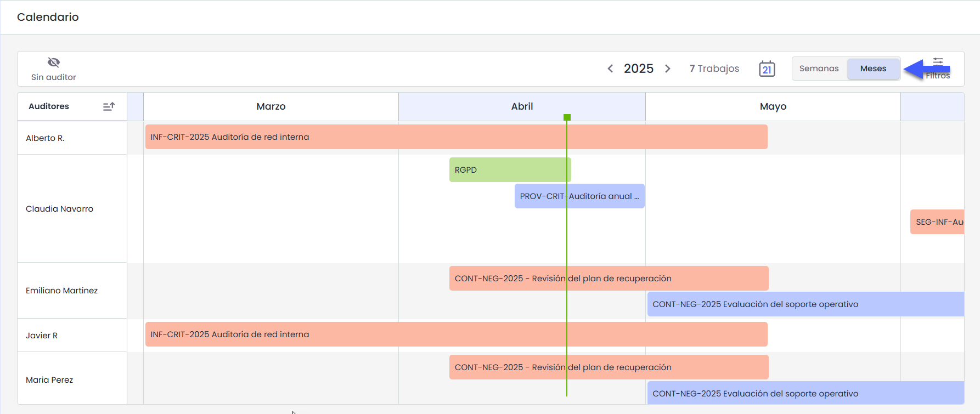Click the SEG-INF task for Claudia Navarro
This screenshot has width=980, height=414.
pyautogui.click(x=937, y=222)
